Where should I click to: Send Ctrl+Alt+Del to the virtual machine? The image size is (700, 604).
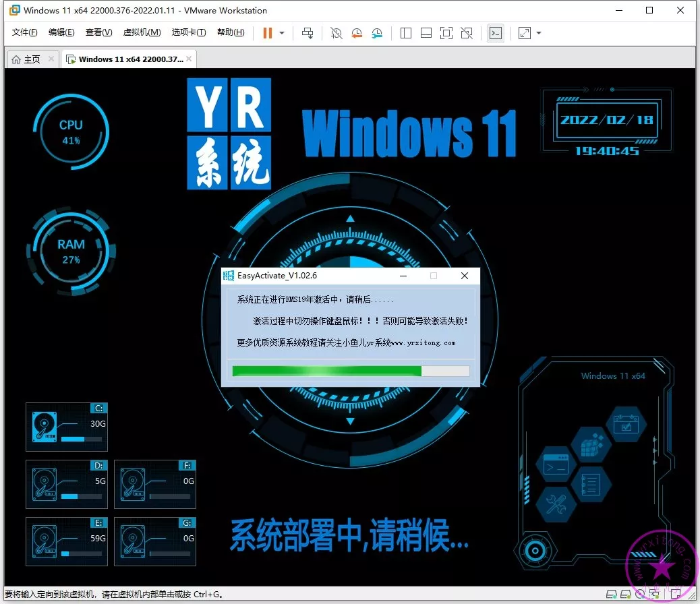(x=308, y=33)
